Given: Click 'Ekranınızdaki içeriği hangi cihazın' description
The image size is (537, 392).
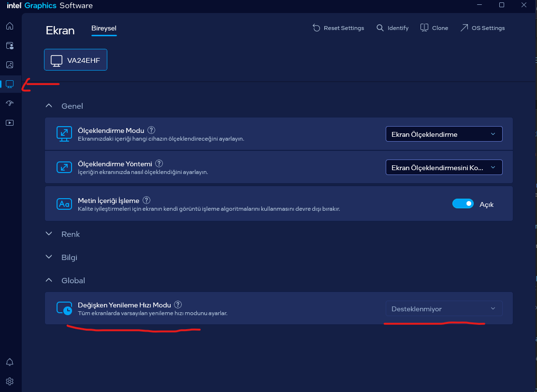Looking at the screenshot, I should click(161, 139).
